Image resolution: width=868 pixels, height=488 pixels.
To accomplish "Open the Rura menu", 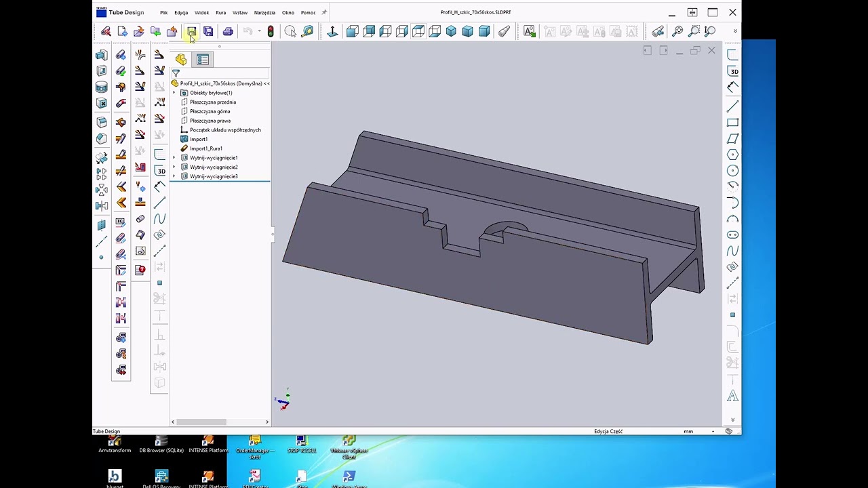I will pos(220,12).
